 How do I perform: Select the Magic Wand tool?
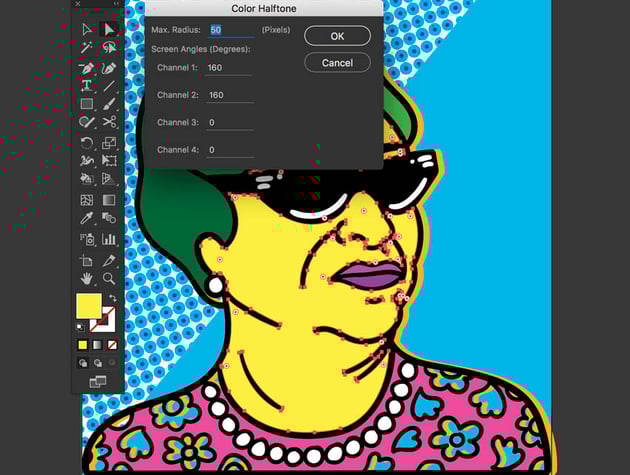[87, 48]
